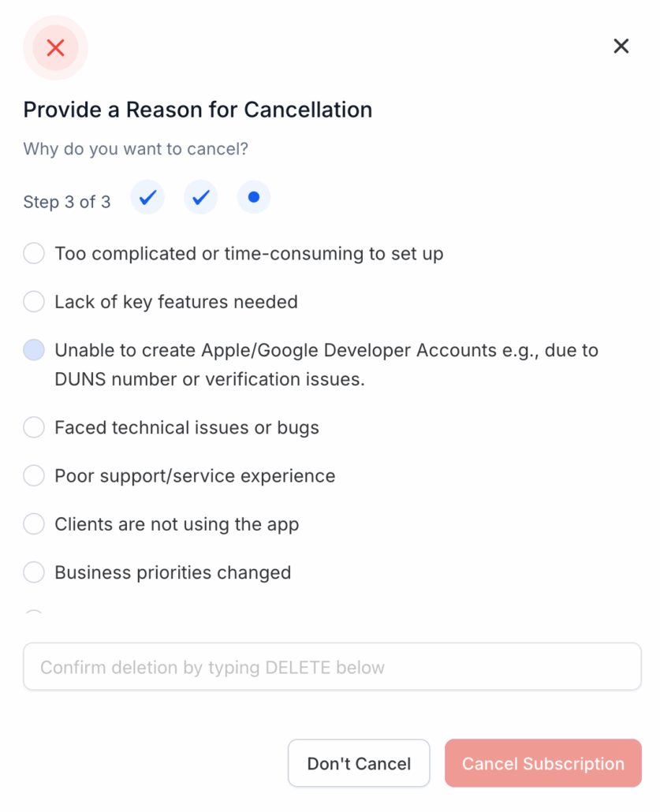Click the partially hidden radio option at list bottom
The image size is (660, 812).
34,613
